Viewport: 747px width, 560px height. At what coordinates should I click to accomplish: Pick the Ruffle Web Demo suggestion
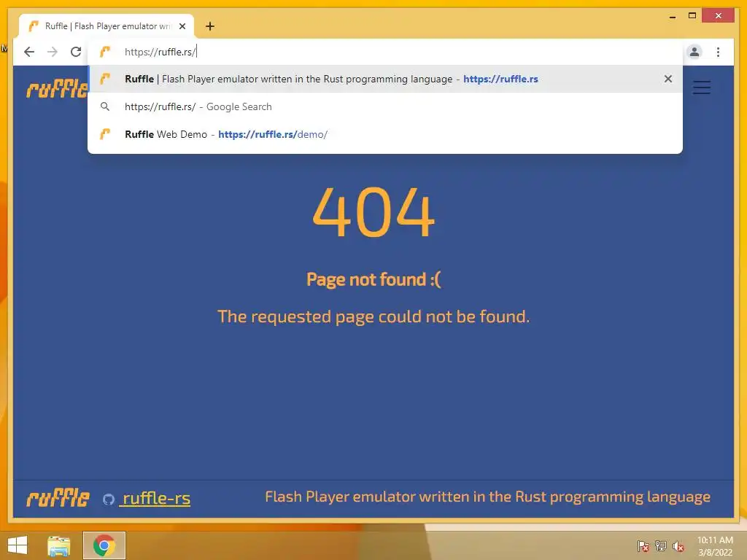pyautogui.click(x=385, y=134)
